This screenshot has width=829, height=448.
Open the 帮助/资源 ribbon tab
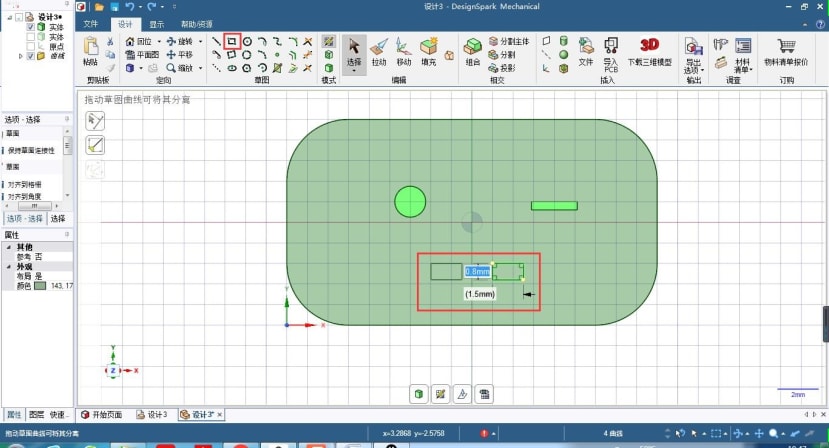[x=197, y=24]
